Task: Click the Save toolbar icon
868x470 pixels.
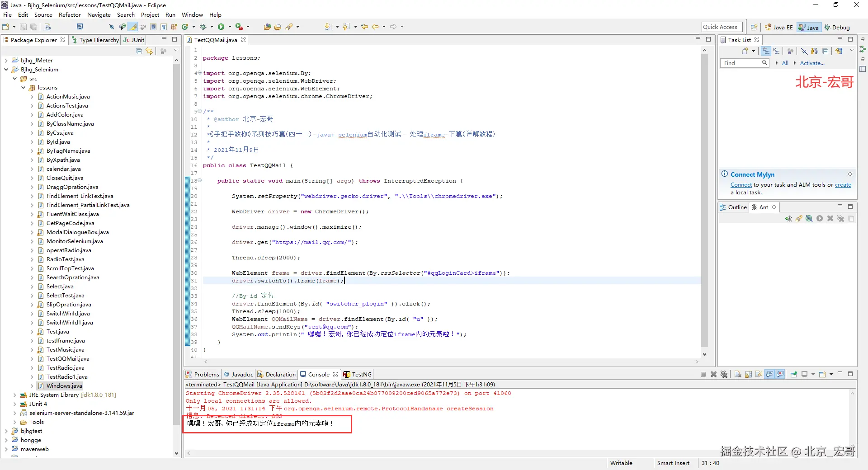Action: pyautogui.click(x=23, y=27)
